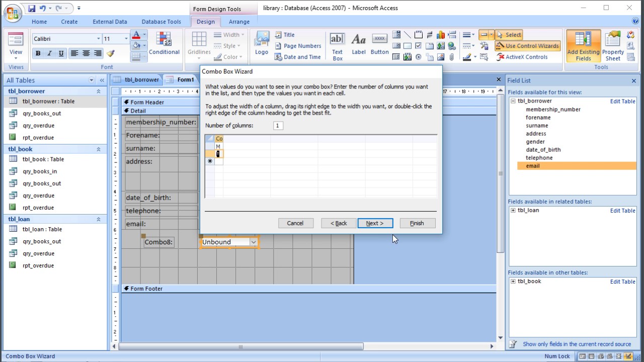
Task: Click the Number of columns field
Action: point(278,125)
